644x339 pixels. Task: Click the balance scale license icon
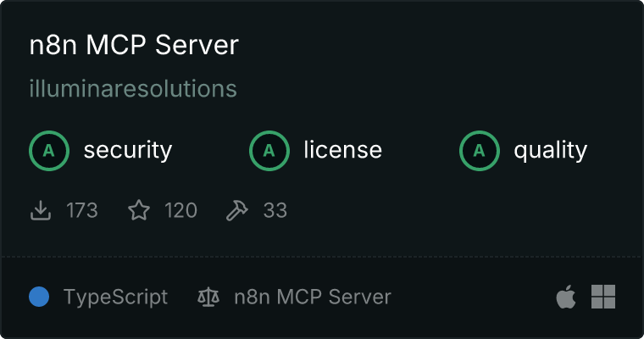click(208, 297)
